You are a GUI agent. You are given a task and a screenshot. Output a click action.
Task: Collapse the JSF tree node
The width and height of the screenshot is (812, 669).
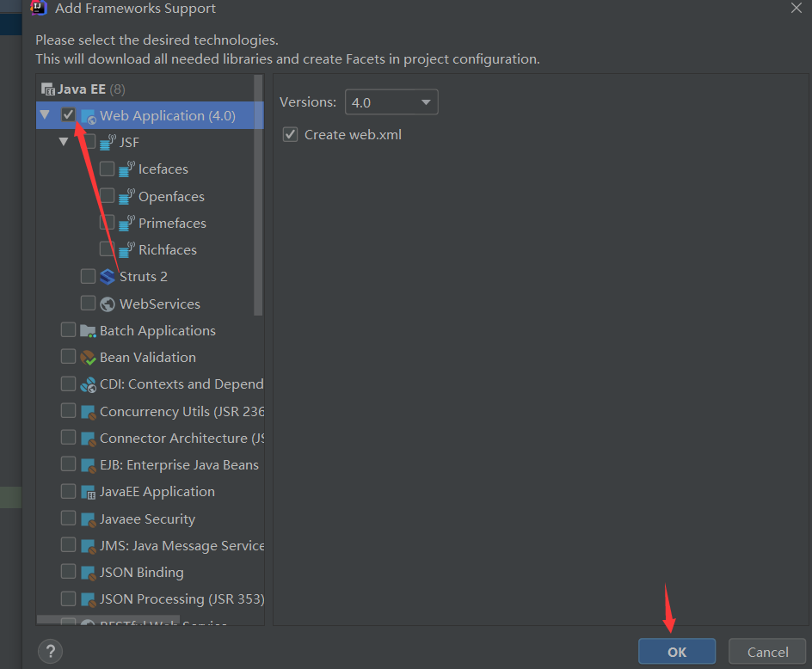[x=64, y=141]
